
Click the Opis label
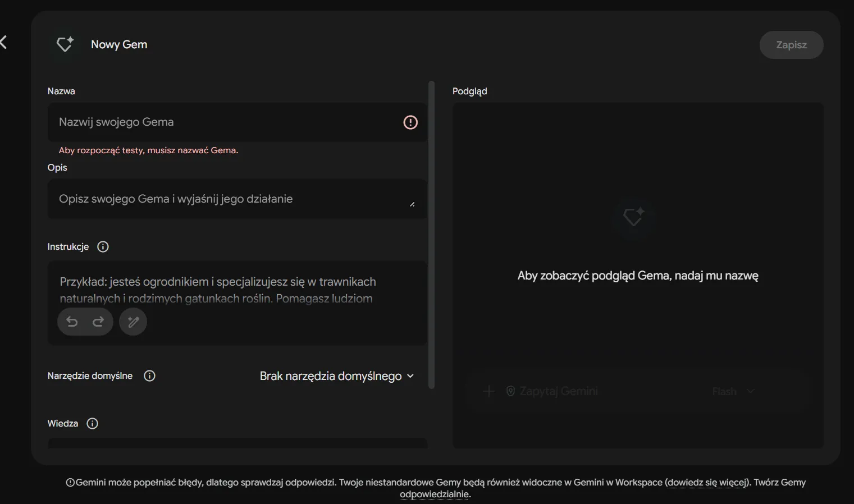[x=57, y=168]
